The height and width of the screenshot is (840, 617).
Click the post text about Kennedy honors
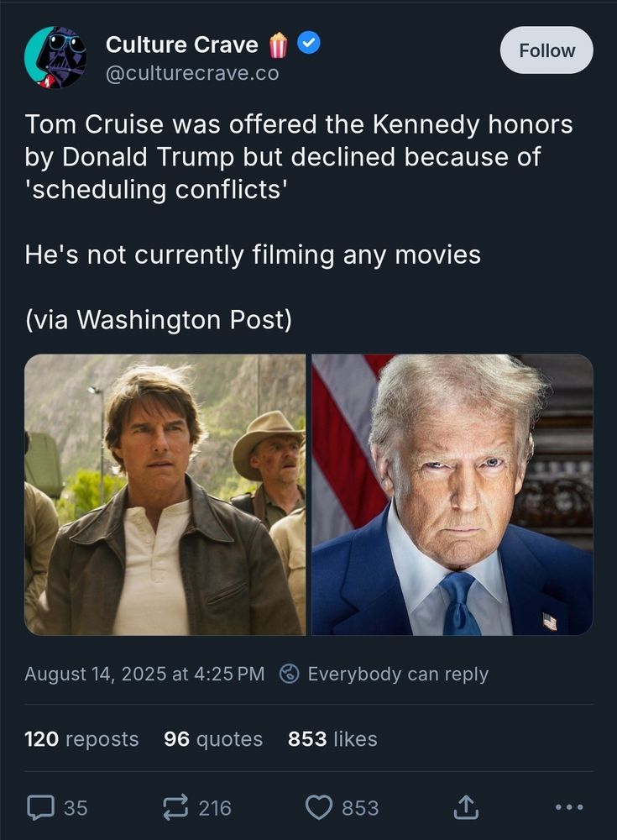(299, 157)
